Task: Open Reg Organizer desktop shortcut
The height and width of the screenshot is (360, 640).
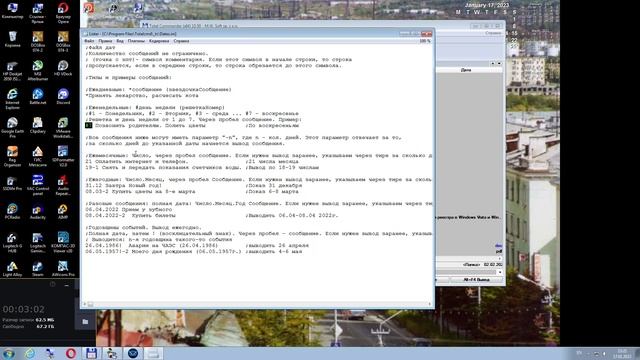Action: click(x=12, y=156)
